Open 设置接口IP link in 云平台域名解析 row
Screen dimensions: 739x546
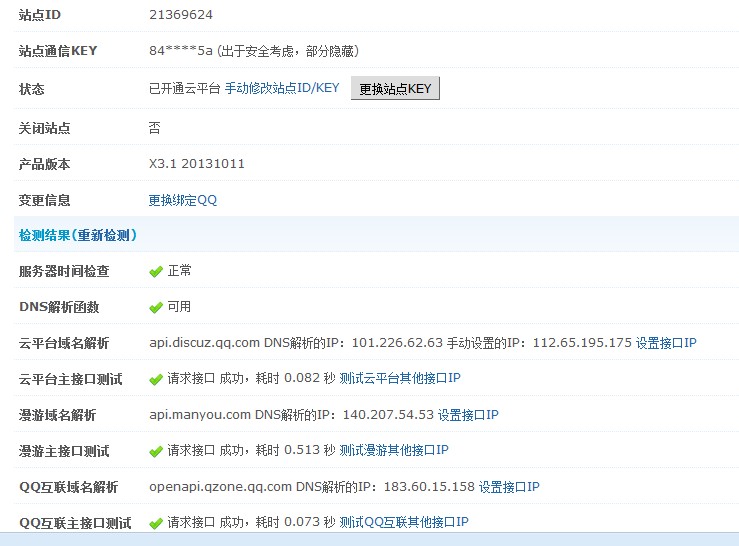tap(666, 343)
